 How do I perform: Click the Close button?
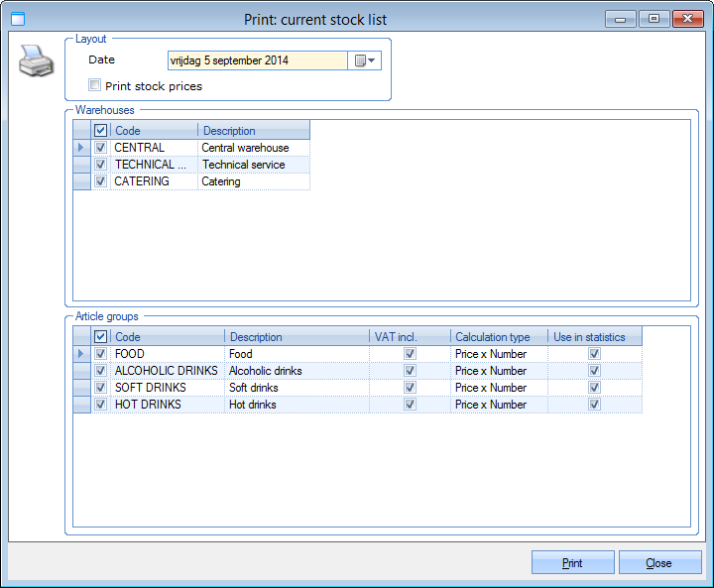(x=658, y=563)
